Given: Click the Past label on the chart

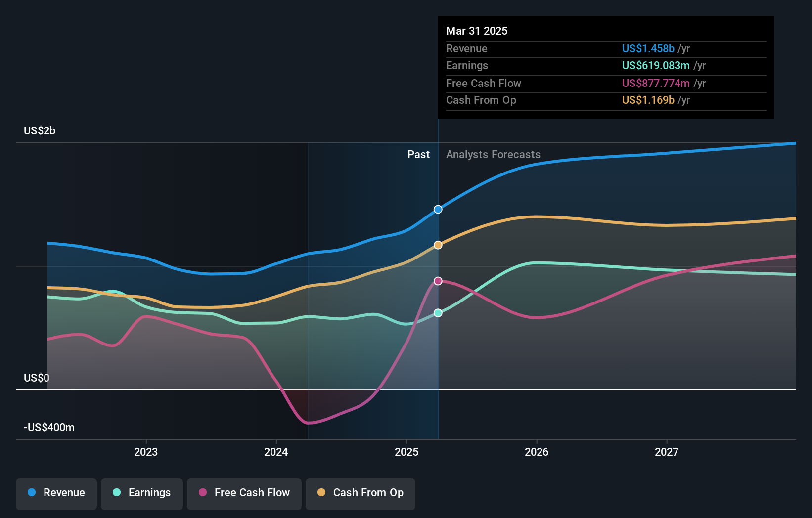Looking at the screenshot, I should [418, 154].
